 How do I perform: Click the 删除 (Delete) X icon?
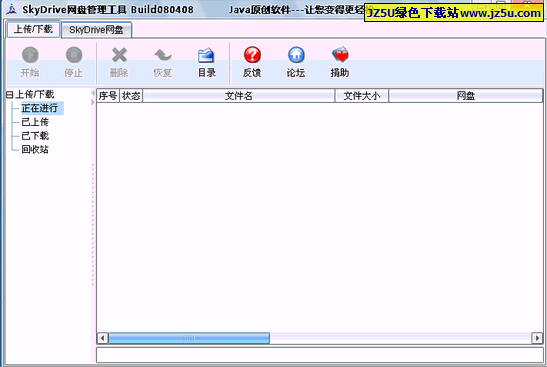point(119,55)
